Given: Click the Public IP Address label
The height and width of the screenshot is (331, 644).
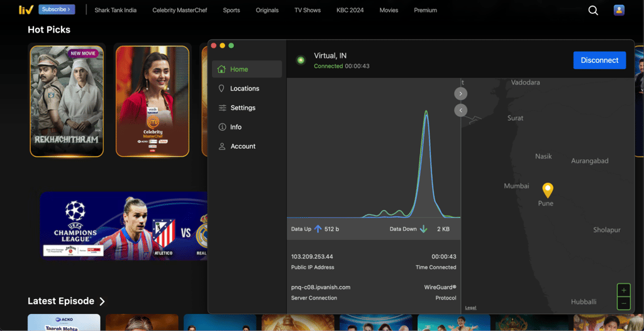Looking at the screenshot, I should click(313, 268).
